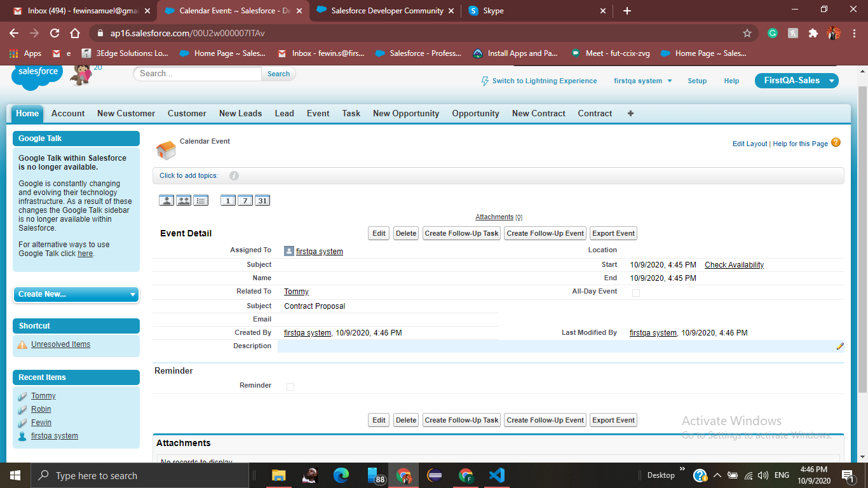Click the Help for this Page question mark icon

coord(836,144)
